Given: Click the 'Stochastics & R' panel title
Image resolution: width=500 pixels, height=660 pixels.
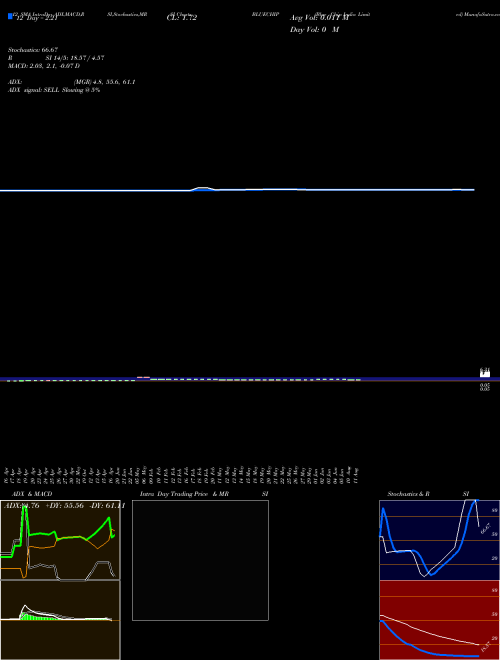Looking at the screenshot, I should tap(408, 494).
